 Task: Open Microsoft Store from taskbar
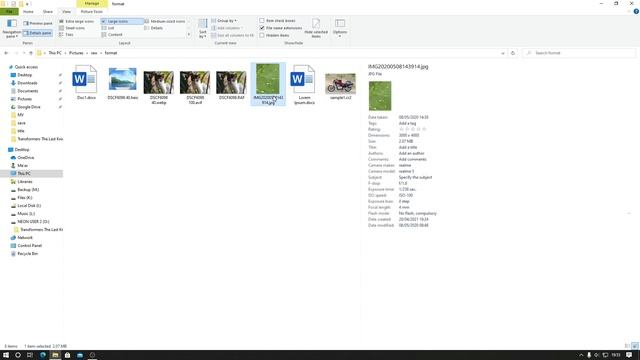tap(67, 355)
